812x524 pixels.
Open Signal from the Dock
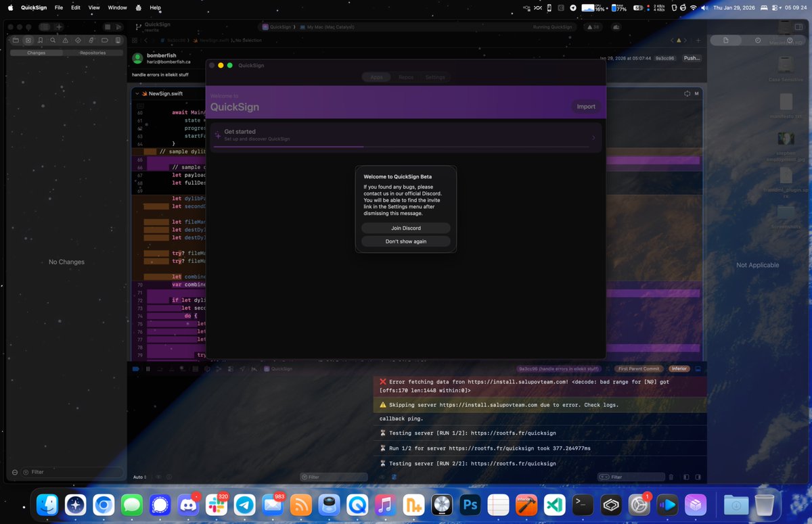[x=160, y=504]
